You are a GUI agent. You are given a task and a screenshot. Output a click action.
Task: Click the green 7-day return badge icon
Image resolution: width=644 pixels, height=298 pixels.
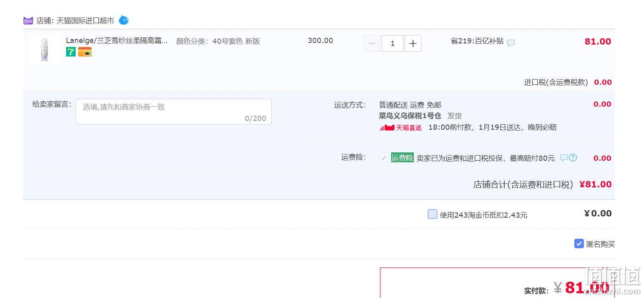[71, 52]
